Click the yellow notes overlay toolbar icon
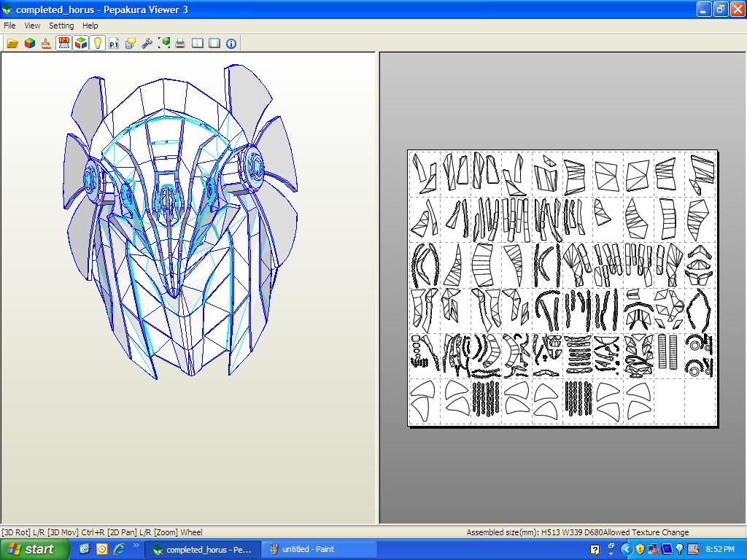 click(x=130, y=44)
